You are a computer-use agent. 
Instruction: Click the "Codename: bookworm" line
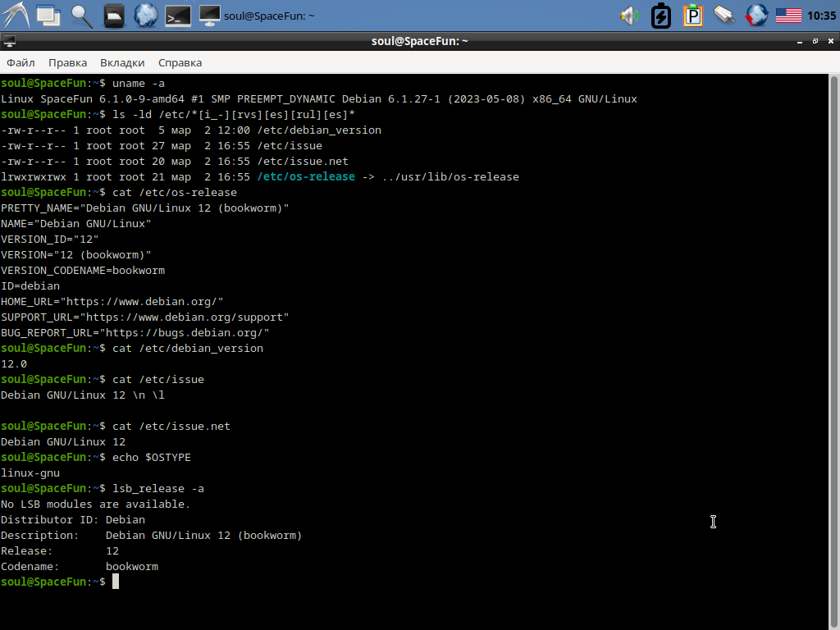click(80, 566)
